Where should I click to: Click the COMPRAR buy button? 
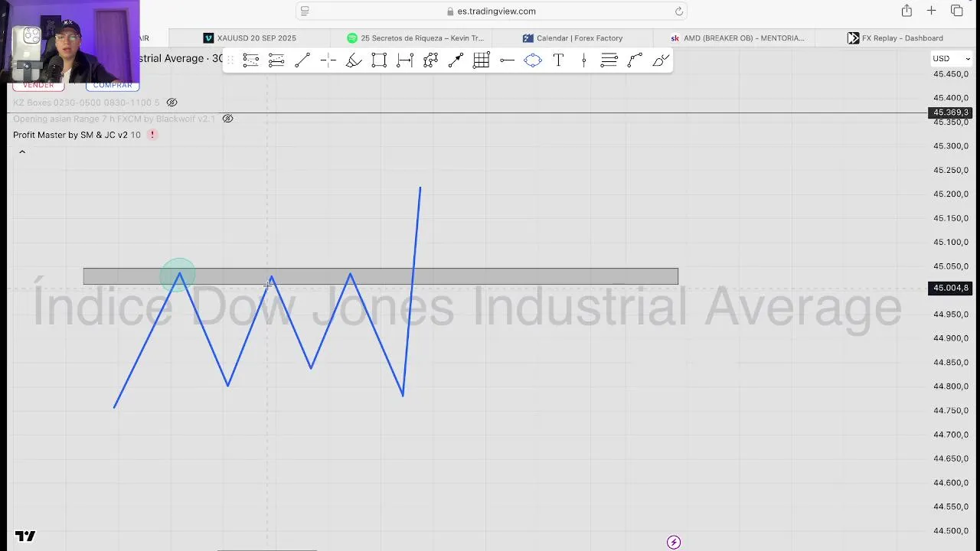coord(113,85)
